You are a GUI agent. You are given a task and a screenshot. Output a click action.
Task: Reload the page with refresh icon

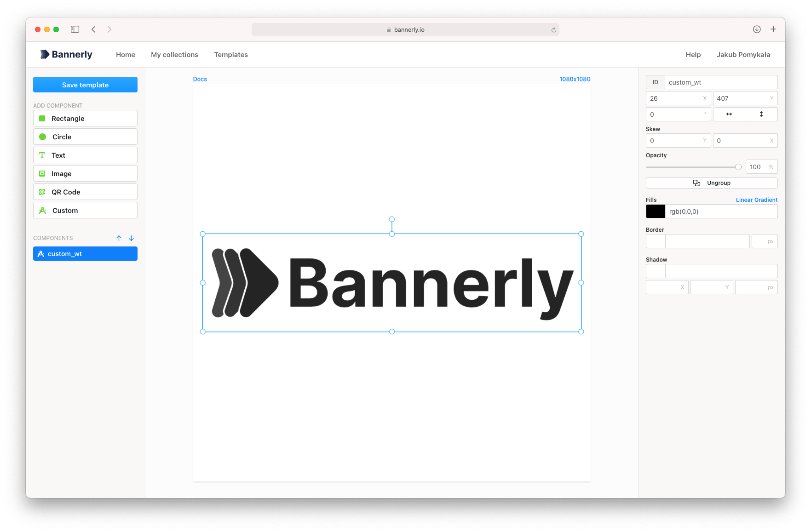click(553, 30)
